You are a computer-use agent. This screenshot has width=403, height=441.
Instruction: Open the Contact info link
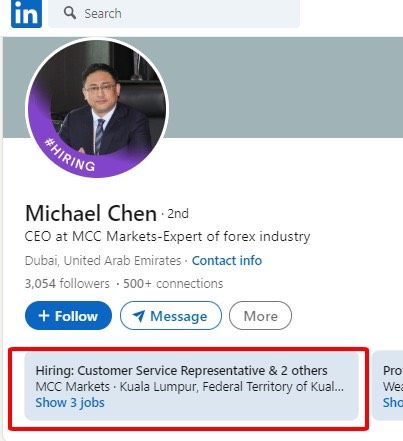point(227,260)
